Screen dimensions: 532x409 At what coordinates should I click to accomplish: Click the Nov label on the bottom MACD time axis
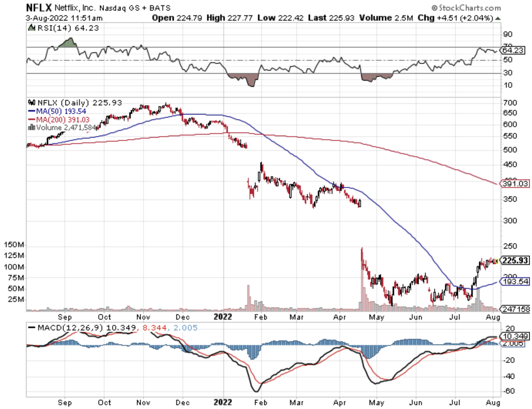[143, 403]
